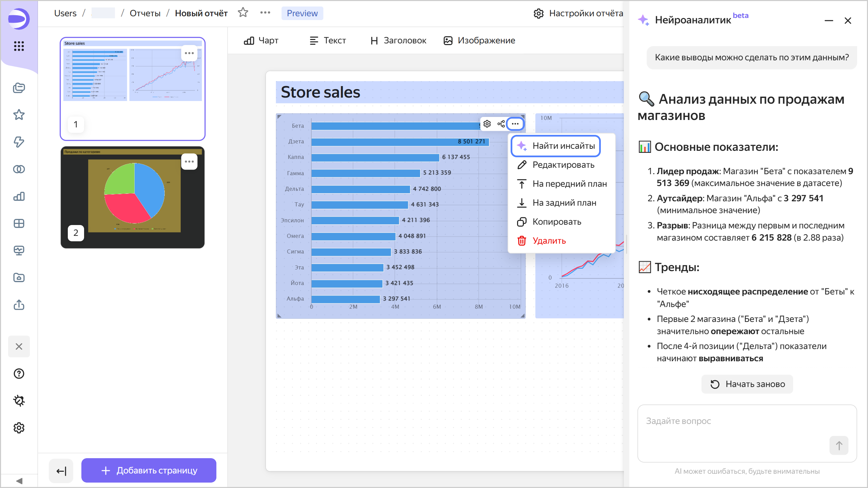Toggle Preview mode for the report
Image resolution: width=868 pixels, height=488 pixels.
[x=302, y=13]
